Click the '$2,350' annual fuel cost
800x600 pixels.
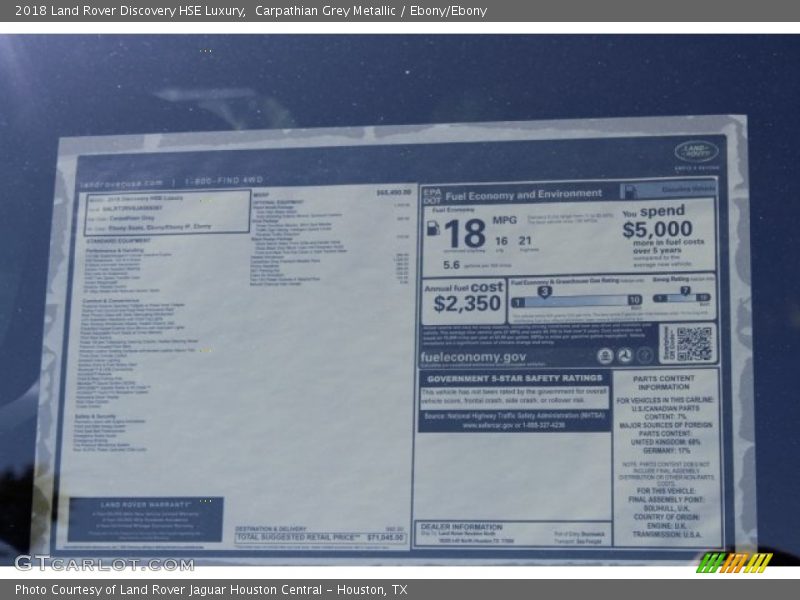point(467,304)
